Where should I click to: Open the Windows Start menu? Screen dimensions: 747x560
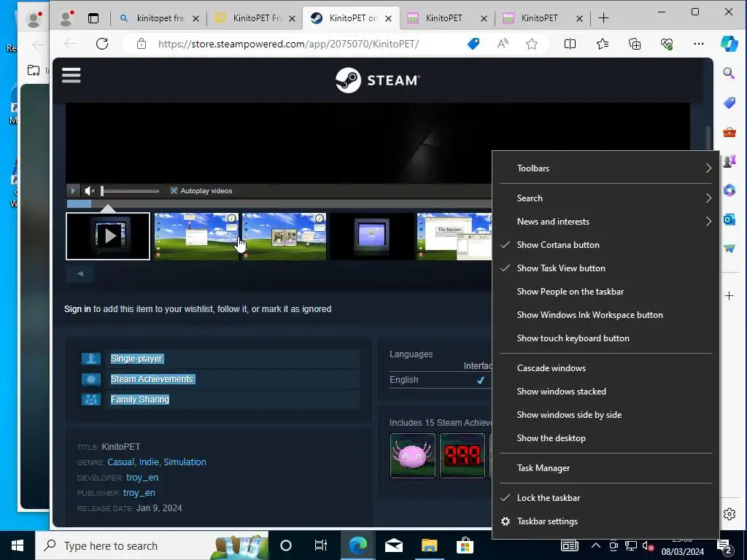point(18,545)
